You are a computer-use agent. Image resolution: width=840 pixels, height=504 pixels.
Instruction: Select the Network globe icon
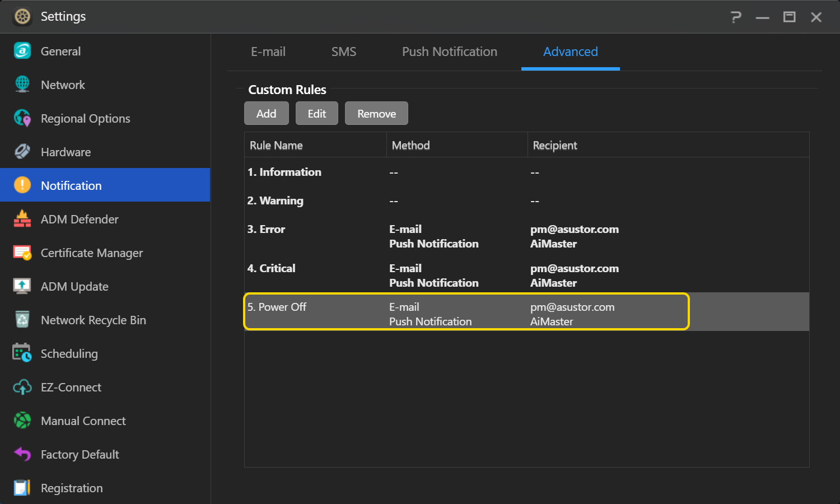[22, 85]
